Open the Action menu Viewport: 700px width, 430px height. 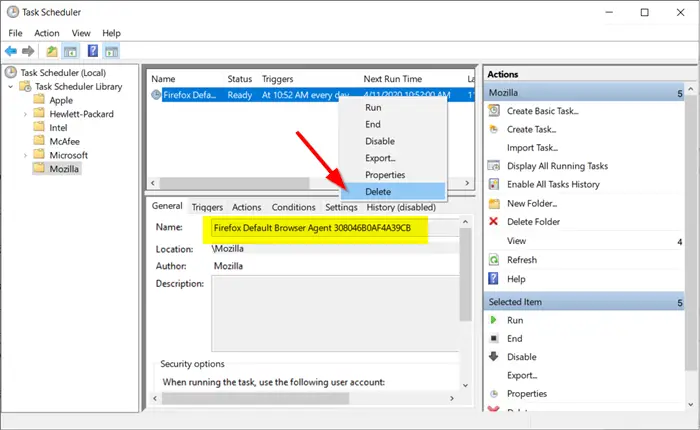coord(47,33)
